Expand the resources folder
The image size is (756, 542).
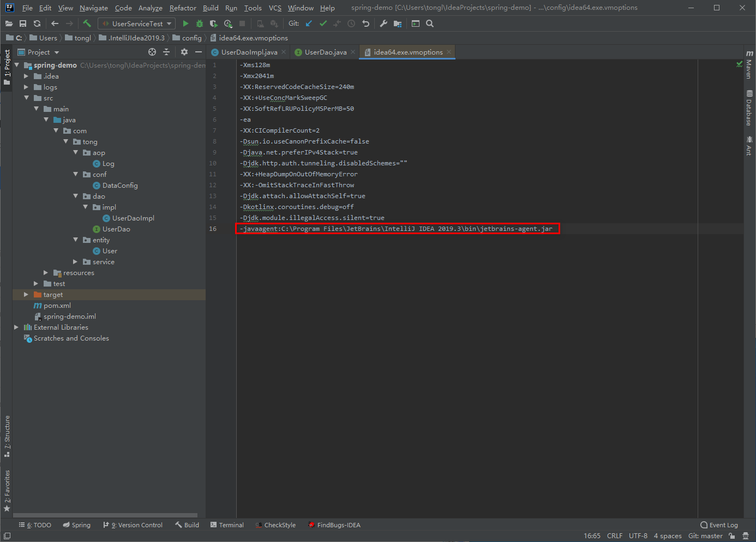[x=46, y=272]
